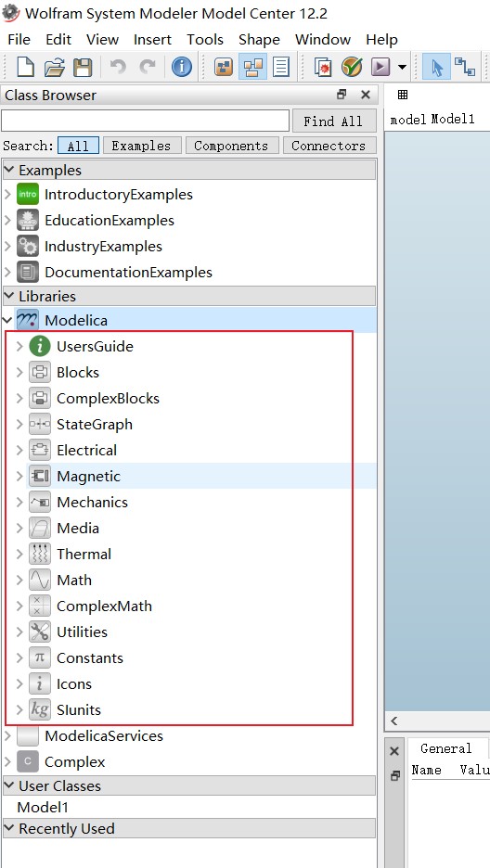Screen dimensions: 490x868
Task: Expand the Mechanics package
Action: click(19, 502)
